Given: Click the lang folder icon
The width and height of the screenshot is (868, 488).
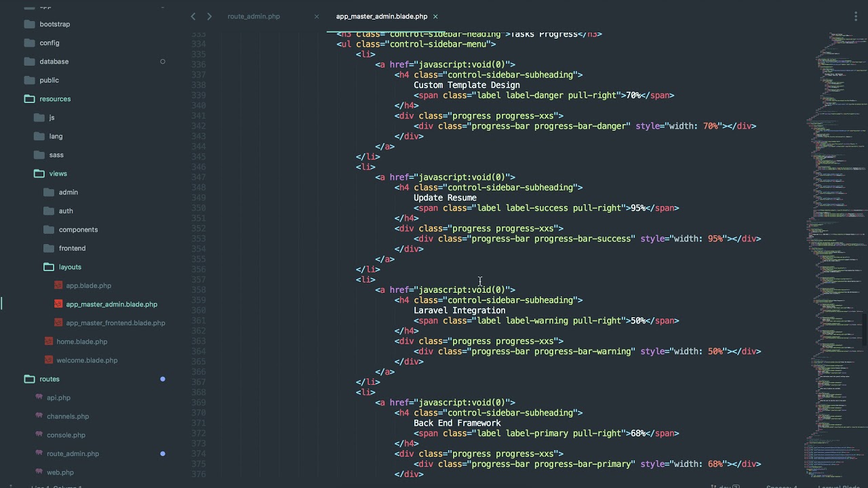Looking at the screenshot, I should point(39,136).
